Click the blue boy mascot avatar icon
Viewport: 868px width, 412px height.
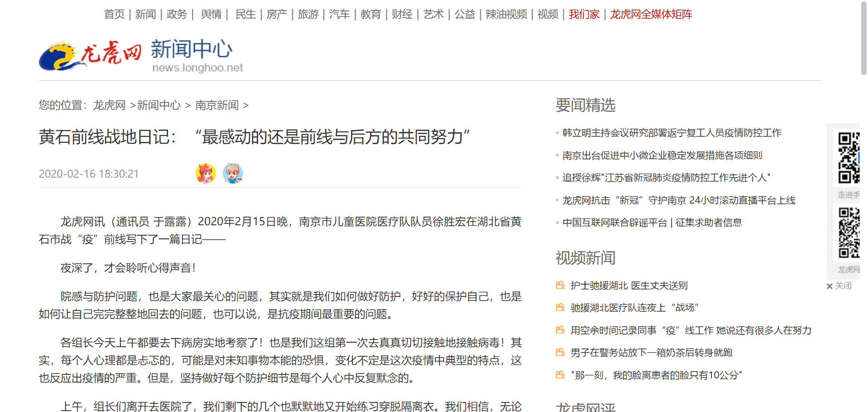233,173
